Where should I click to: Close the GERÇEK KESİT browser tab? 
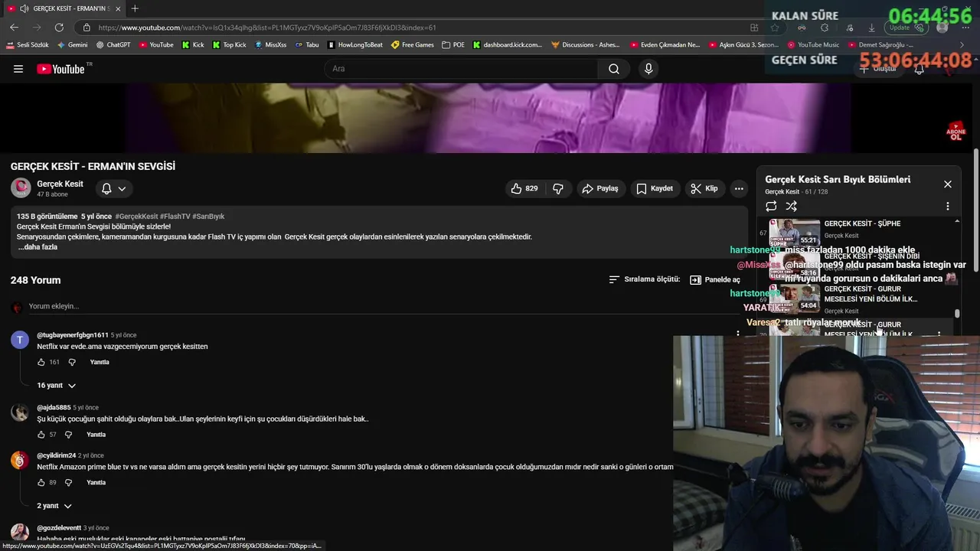(x=117, y=8)
